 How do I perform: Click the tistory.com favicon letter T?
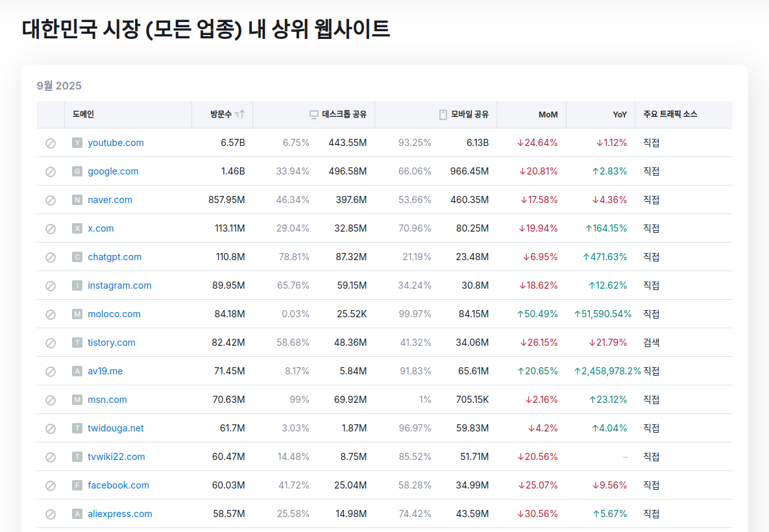[77, 343]
